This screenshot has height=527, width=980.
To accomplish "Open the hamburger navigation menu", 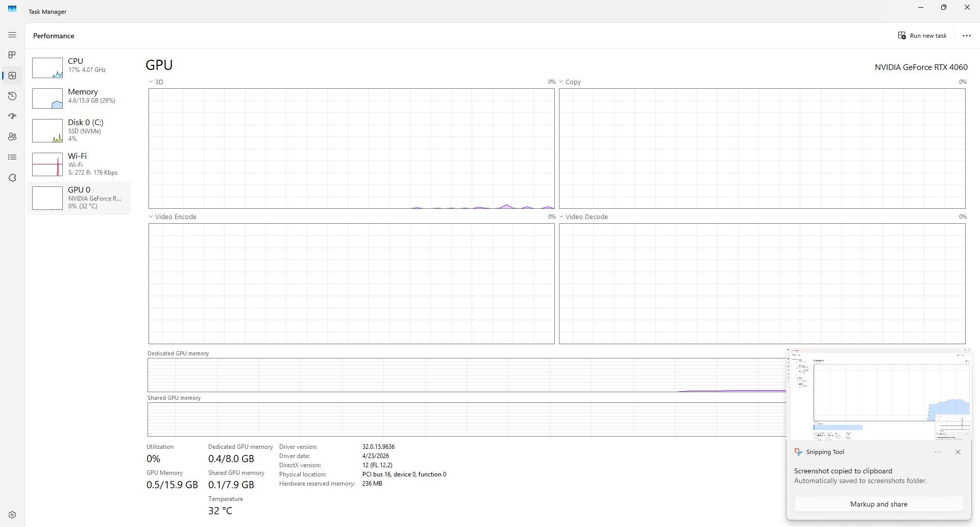I will tap(12, 35).
